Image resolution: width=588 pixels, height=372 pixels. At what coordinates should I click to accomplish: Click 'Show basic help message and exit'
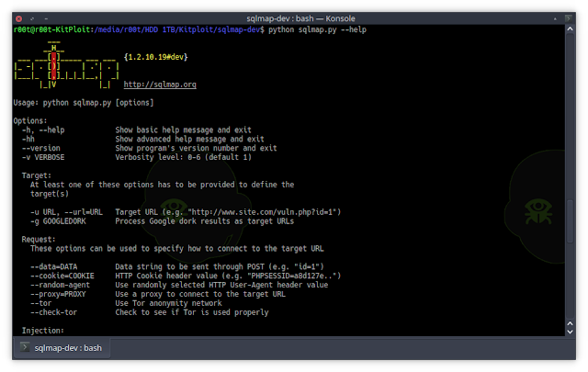(183, 130)
